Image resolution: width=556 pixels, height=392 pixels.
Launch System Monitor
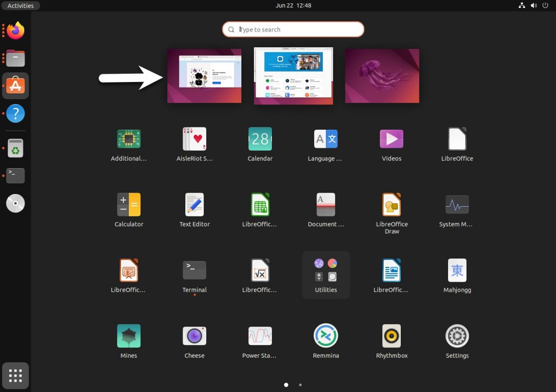tap(457, 210)
